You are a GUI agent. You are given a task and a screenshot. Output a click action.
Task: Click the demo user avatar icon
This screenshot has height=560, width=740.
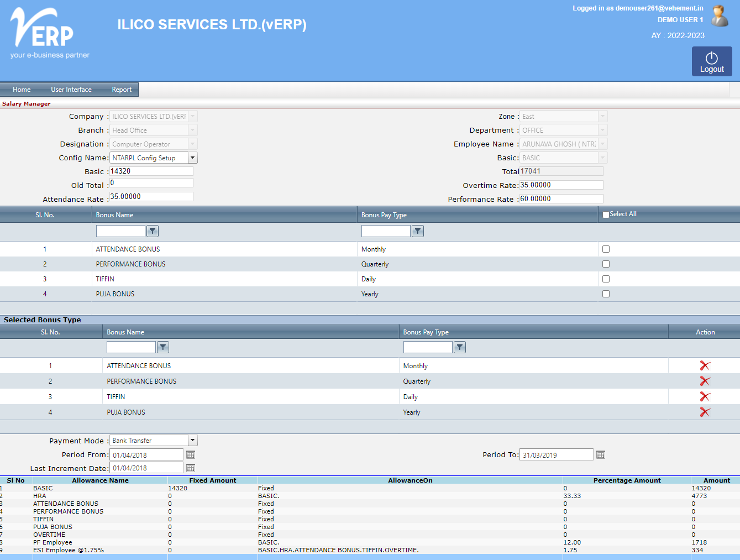pyautogui.click(x=719, y=16)
